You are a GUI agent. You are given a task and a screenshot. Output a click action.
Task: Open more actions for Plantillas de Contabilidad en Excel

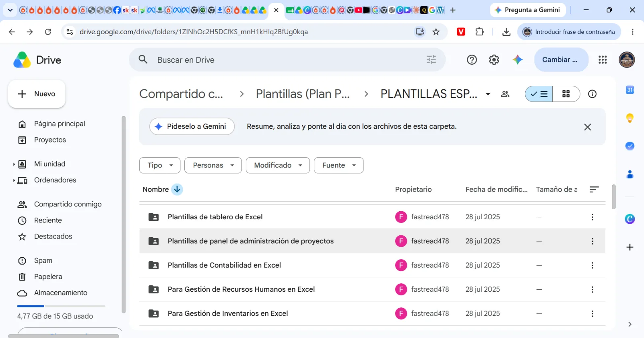[x=592, y=265]
